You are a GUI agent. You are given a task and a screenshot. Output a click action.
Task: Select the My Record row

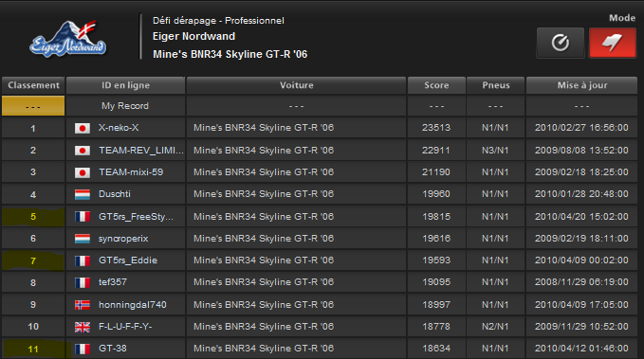[320, 106]
